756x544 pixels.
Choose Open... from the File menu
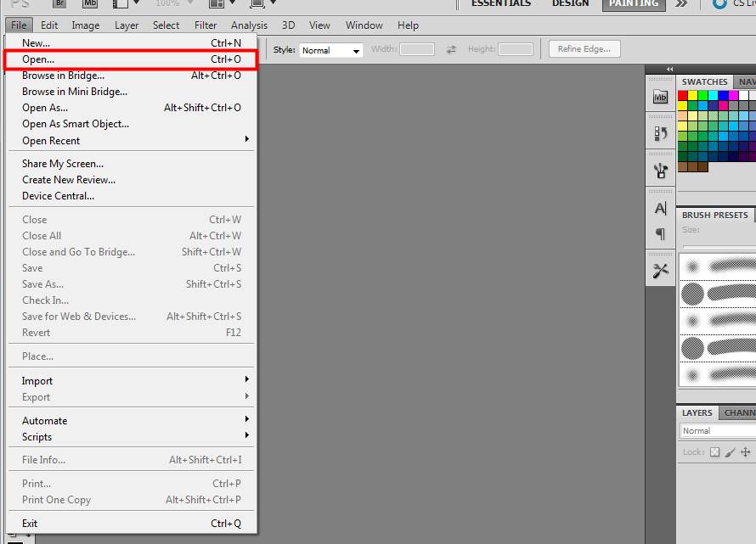131,59
